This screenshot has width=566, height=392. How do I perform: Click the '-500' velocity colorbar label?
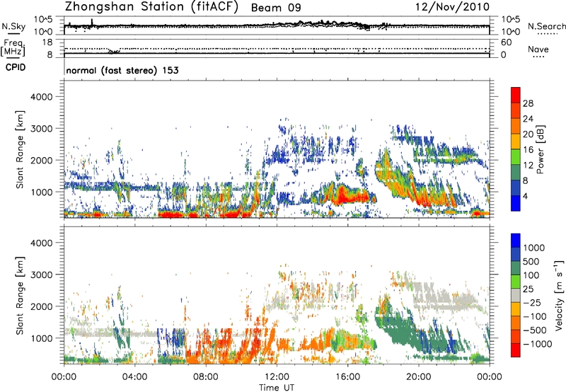click(534, 330)
